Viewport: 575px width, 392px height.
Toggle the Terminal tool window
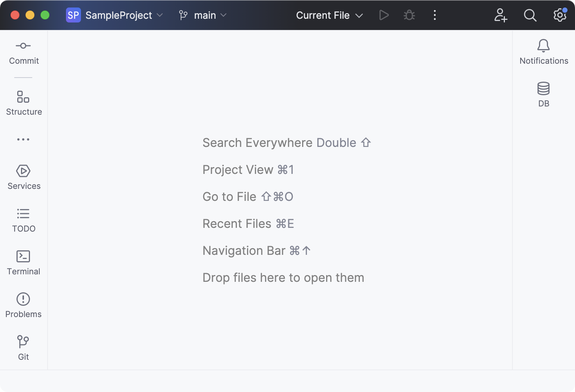pos(23,262)
